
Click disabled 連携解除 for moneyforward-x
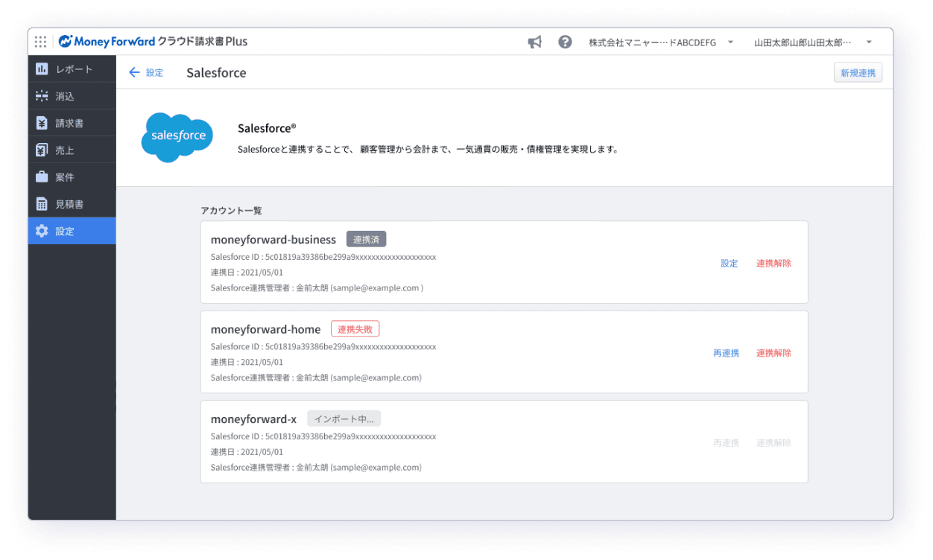click(x=774, y=443)
